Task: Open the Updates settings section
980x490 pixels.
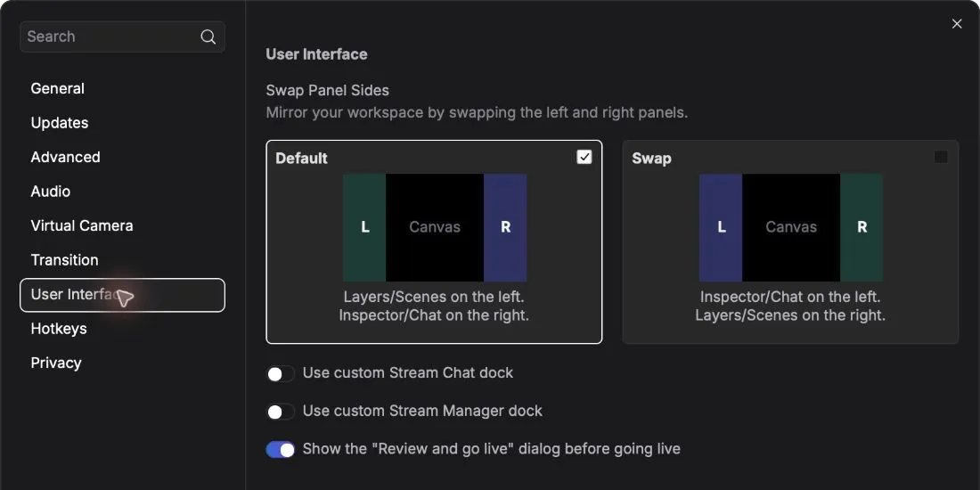Action: click(60, 123)
